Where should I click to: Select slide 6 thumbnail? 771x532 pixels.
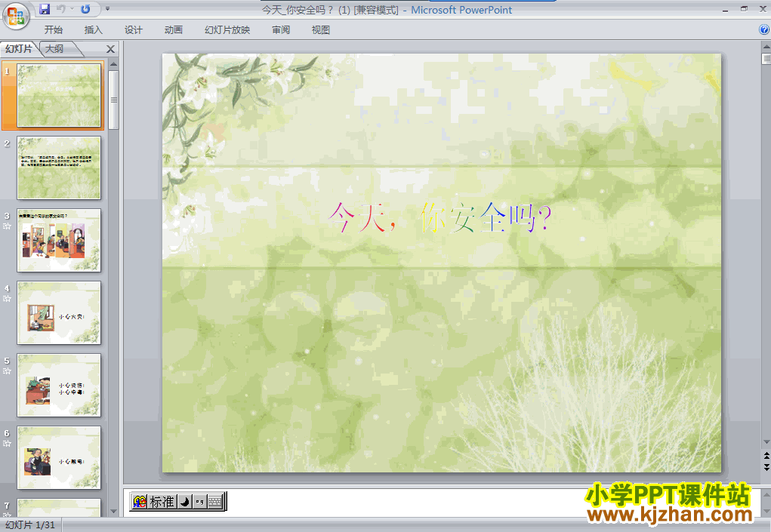[59, 458]
